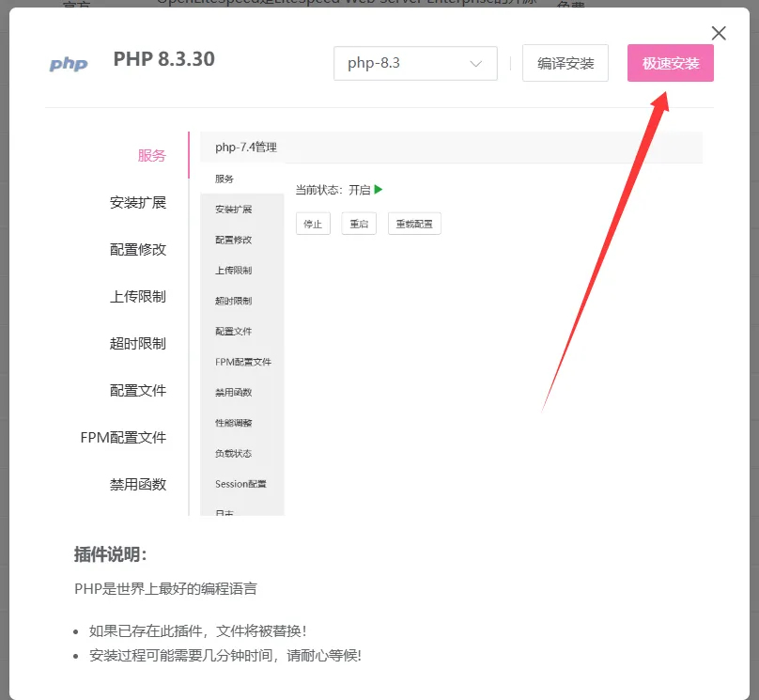Click the 当前状态: 开启 status text
759x700 pixels.
tap(333, 190)
